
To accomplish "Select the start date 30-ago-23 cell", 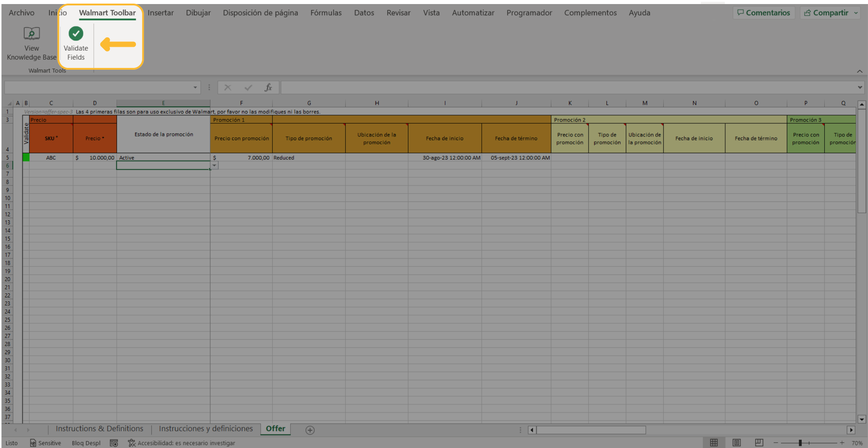I will pyautogui.click(x=445, y=158).
